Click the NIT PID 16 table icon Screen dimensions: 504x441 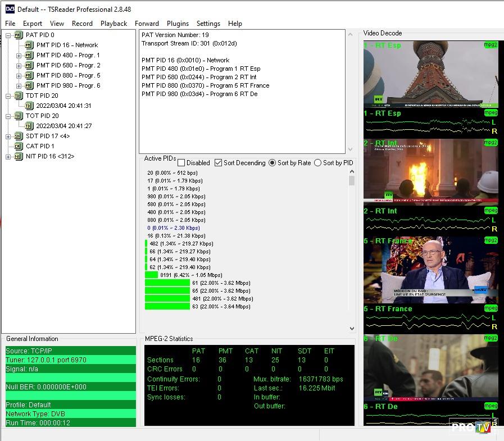(18, 156)
